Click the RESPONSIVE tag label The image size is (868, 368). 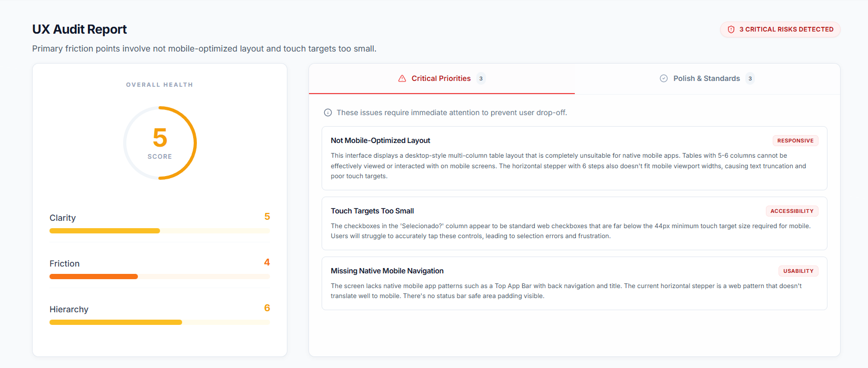click(795, 141)
